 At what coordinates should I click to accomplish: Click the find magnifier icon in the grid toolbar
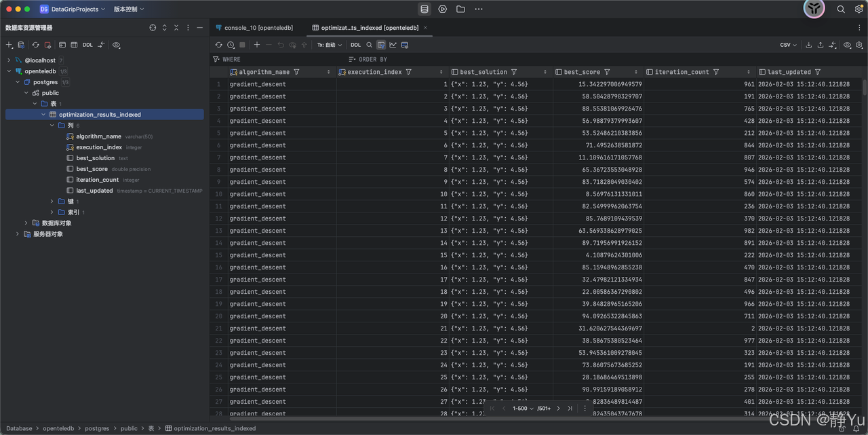(370, 45)
